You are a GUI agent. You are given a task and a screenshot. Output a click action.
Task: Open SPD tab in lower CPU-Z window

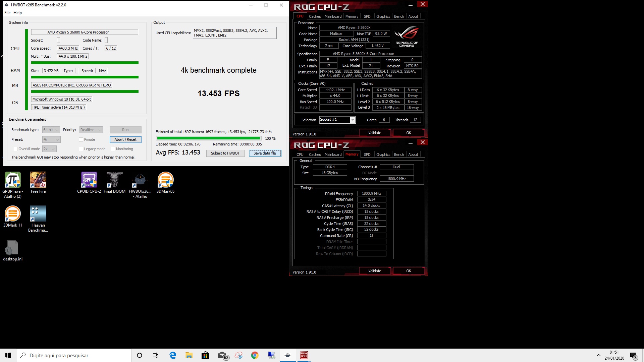point(367,155)
